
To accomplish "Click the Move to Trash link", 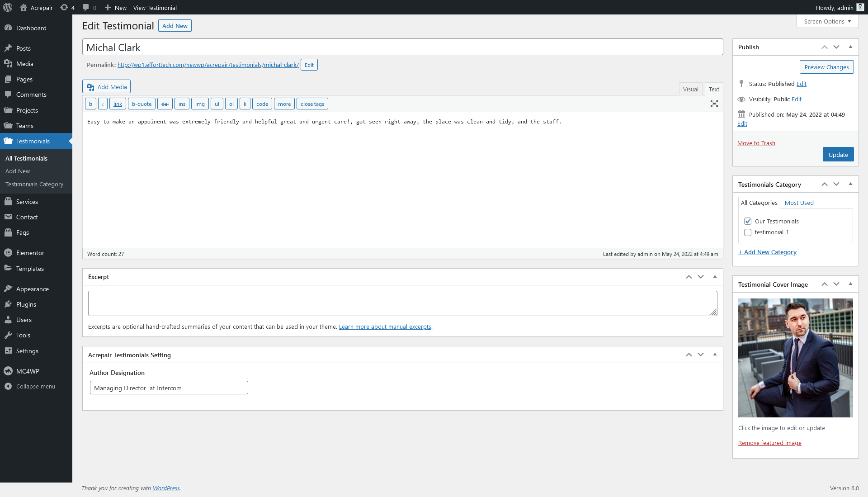I will 756,143.
